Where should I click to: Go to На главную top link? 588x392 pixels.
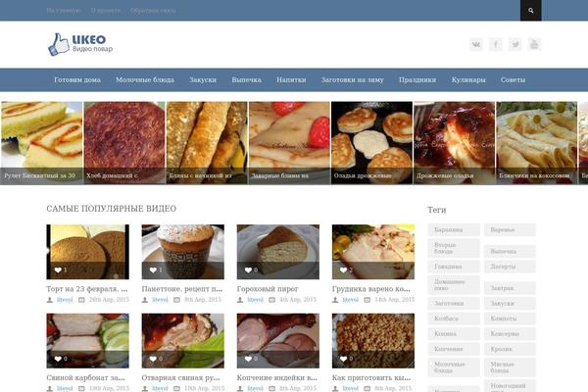(64, 11)
